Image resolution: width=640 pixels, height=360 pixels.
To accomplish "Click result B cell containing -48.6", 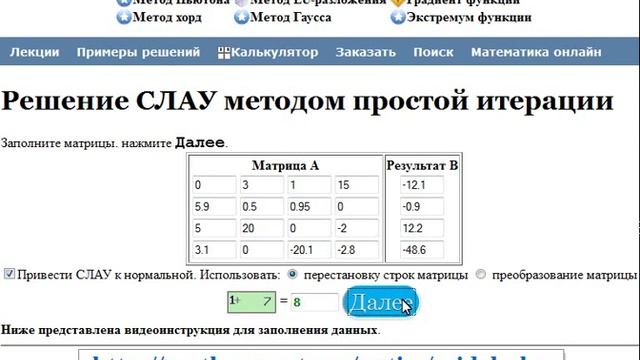I will [422, 250].
